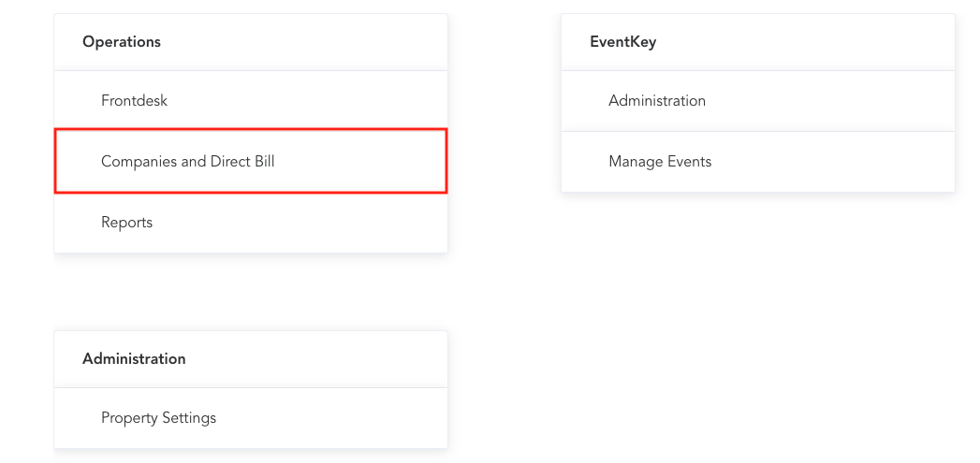Enter the Manage Events page
Image resolution: width=980 pixels, height=463 pixels.
pos(660,162)
